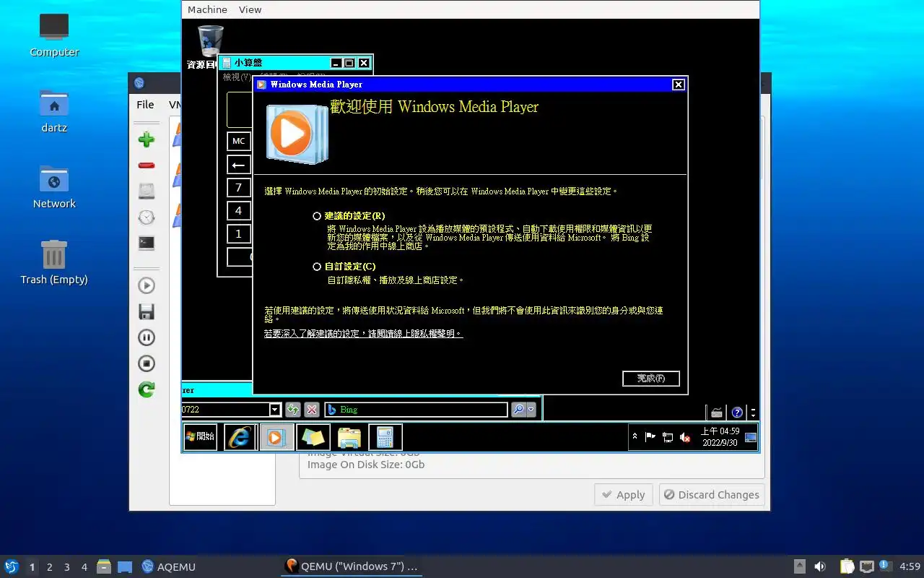
Task: Select the 自訂設定(C) radio button
Action: (x=317, y=267)
